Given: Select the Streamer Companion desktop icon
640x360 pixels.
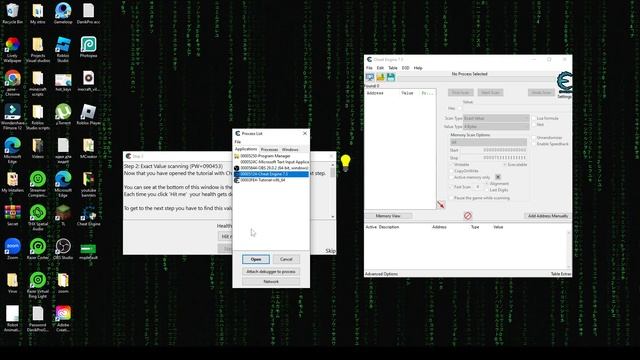Looking at the screenshot, I should coord(38,184).
